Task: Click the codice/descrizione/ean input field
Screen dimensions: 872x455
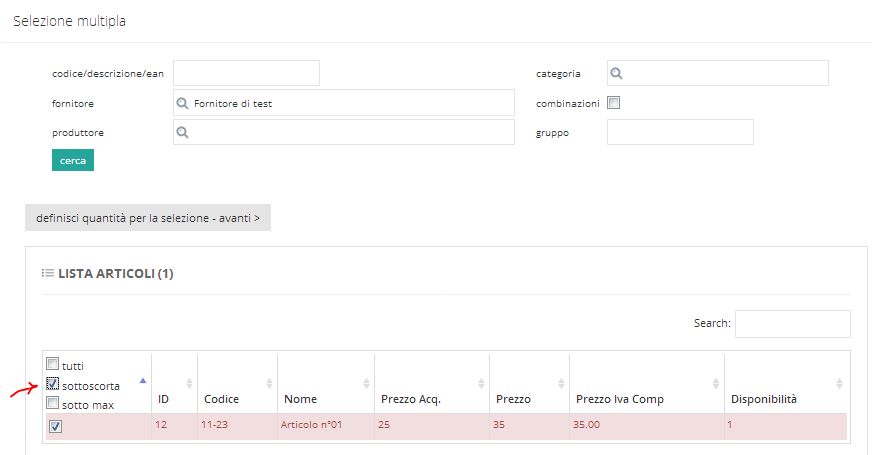Action: coord(246,73)
